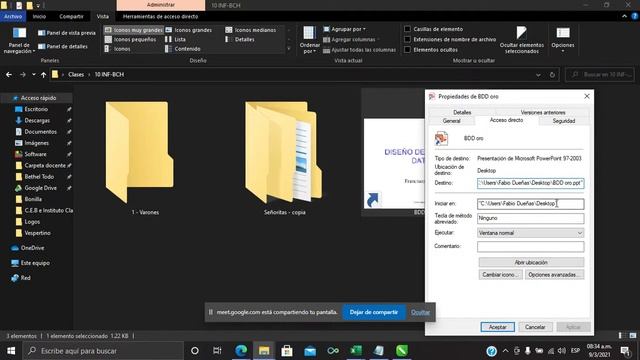Viewport: 640px width, 360px height.
Task: Select Contenido layout
Action: [183, 49]
